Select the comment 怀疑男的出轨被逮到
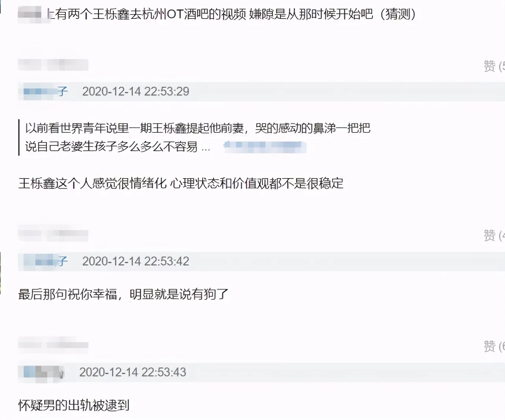The width and height of the screenshot is (505, 420). [x=74, y=405]
